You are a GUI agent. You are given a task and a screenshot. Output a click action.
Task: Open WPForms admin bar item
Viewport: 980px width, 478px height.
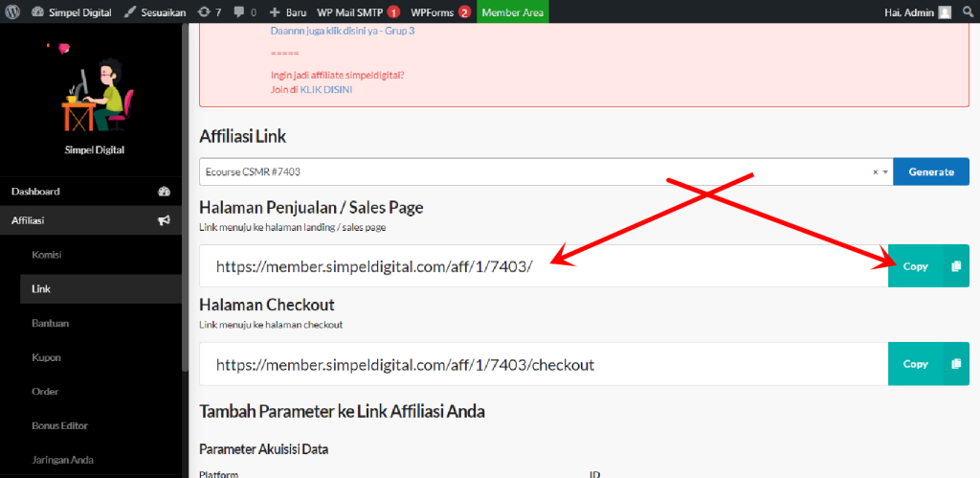(440, 11)
